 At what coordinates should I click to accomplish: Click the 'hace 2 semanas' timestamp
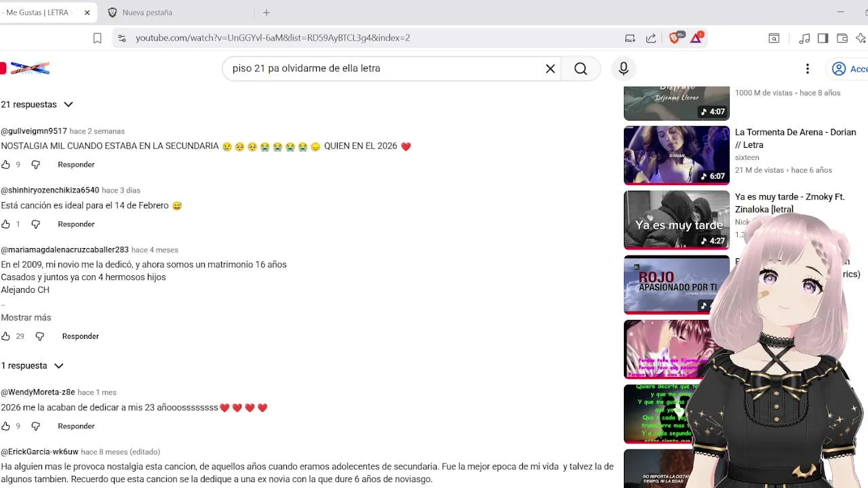pos(97,131)
